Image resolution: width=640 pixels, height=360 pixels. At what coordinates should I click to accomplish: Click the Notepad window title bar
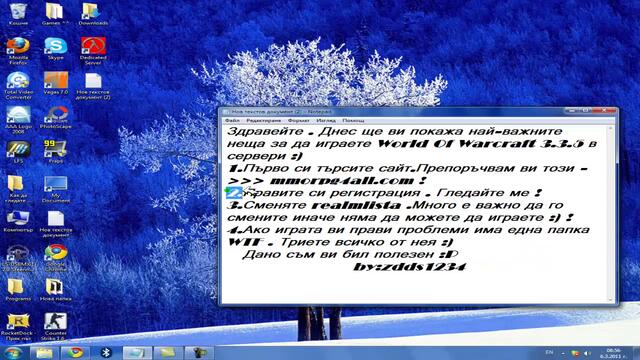point(392,111)
